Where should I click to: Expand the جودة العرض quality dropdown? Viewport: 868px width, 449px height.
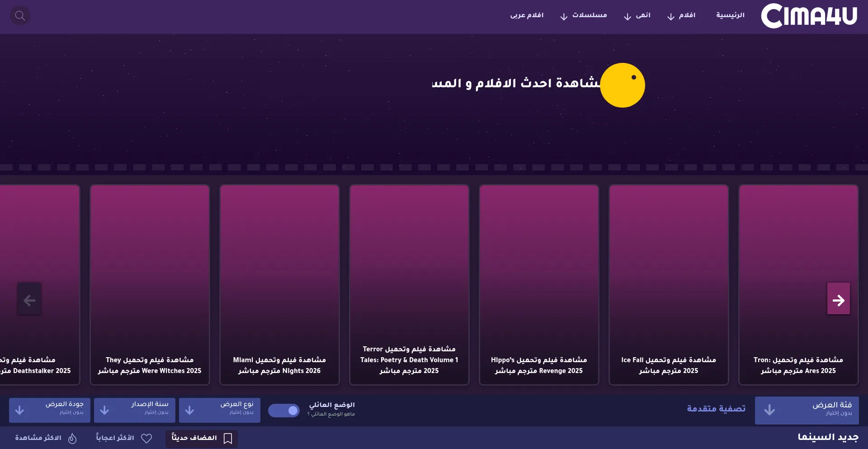pyautogui.click(x=50, y=411)
